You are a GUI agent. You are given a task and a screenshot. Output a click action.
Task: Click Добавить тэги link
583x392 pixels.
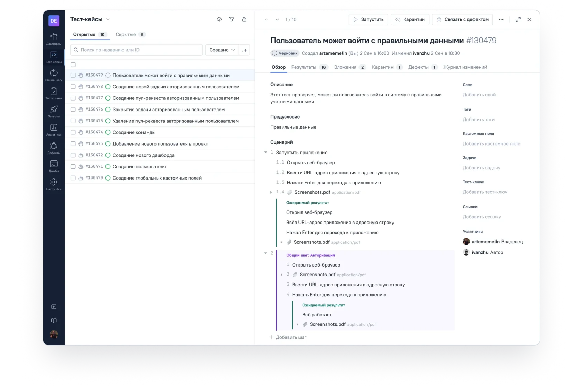(x=479, y=120)
